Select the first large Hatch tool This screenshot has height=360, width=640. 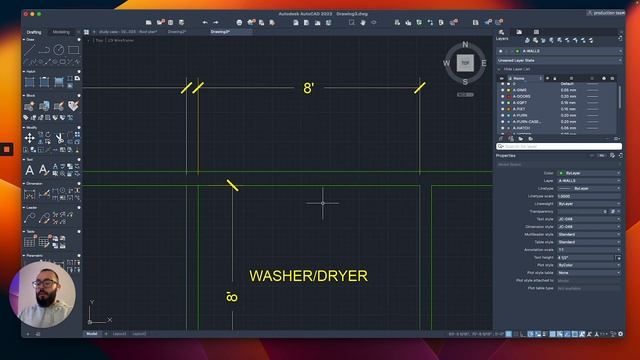30,82
